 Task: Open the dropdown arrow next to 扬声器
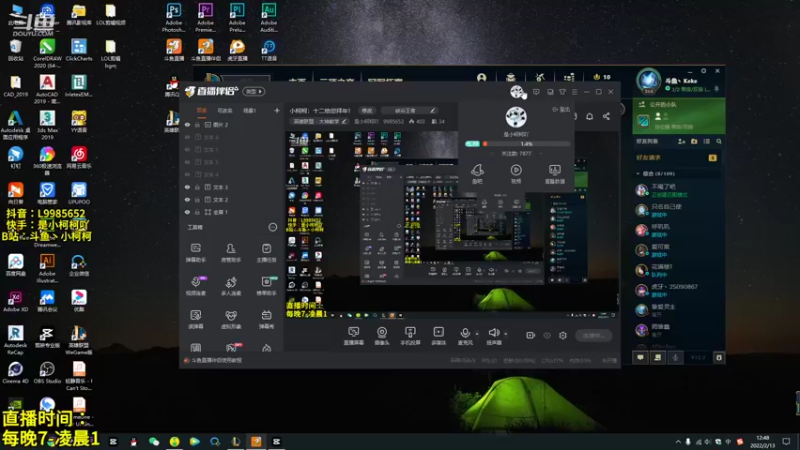[506, 334]
